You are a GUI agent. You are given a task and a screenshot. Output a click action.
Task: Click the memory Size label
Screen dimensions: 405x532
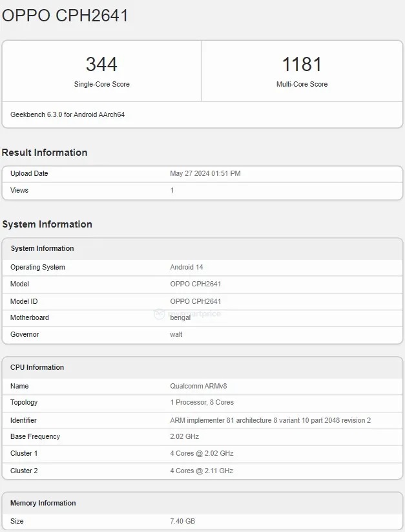[17, 521]
